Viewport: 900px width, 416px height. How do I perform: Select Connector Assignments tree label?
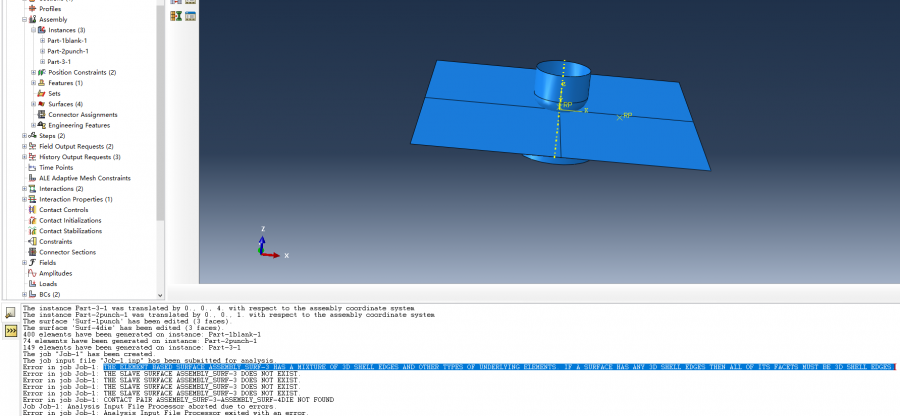pyautogui.click(x=83, y=115)
